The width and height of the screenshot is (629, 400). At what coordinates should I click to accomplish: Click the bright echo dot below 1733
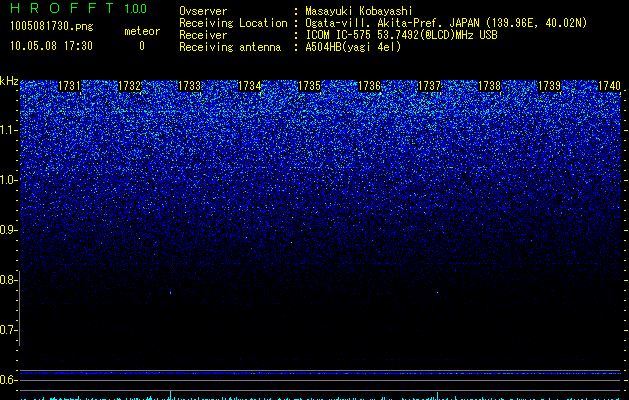[170, 292]
